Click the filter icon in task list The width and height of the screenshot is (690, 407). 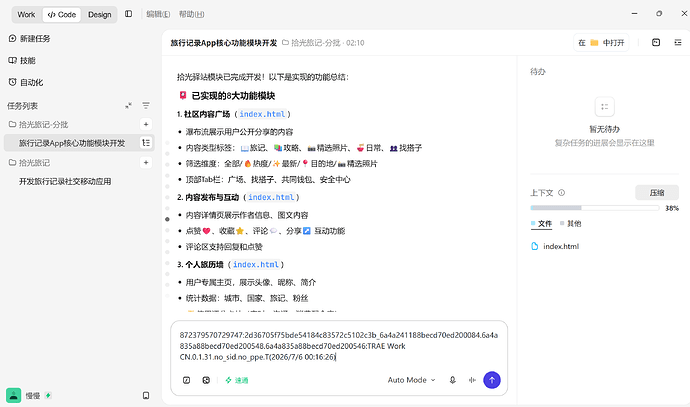pyautogui.click(x=146, y=106)
